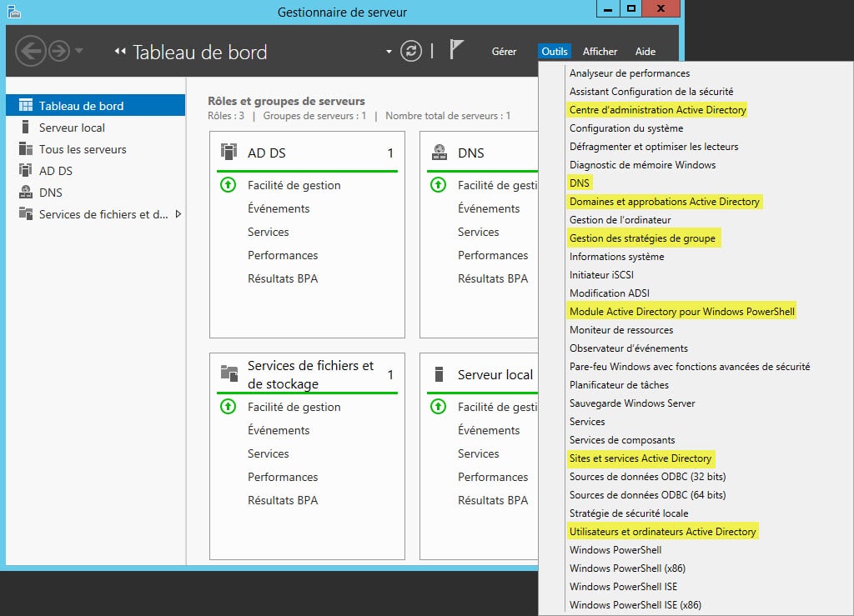854x616 pixels.
Task: Click the DNS tile role icon
Action: [439, 153]
